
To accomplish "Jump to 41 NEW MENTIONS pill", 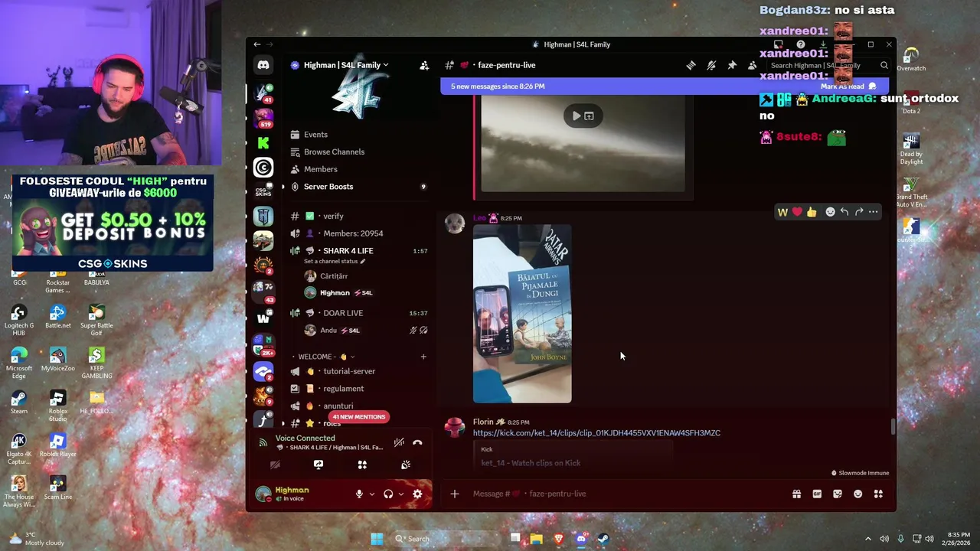I will (x=359, y=417).
